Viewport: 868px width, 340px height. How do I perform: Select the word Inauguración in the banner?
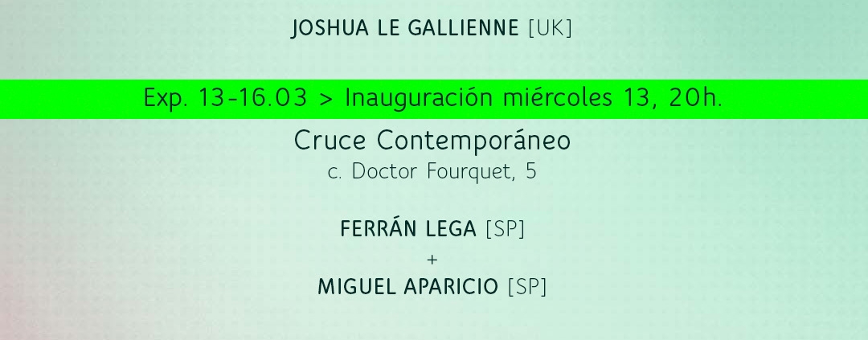click(419, 99)
